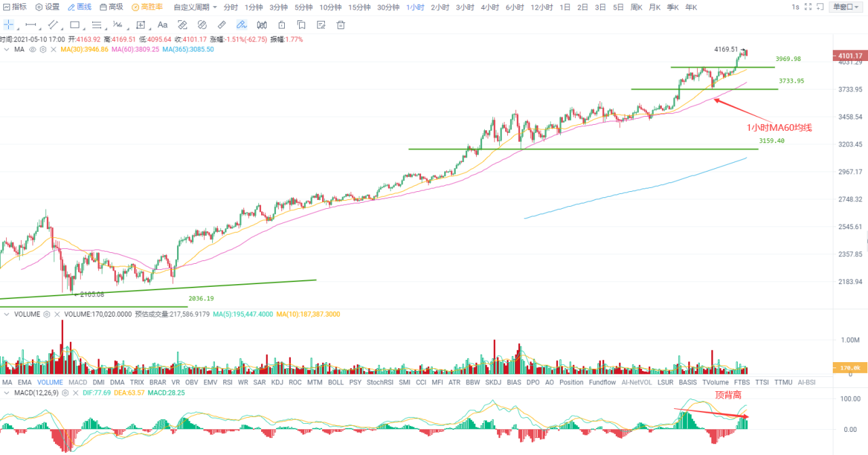The width and height of the screenshot is (868, 455).
Task: Select the ruler measurement tool
Action: [221, 25]
